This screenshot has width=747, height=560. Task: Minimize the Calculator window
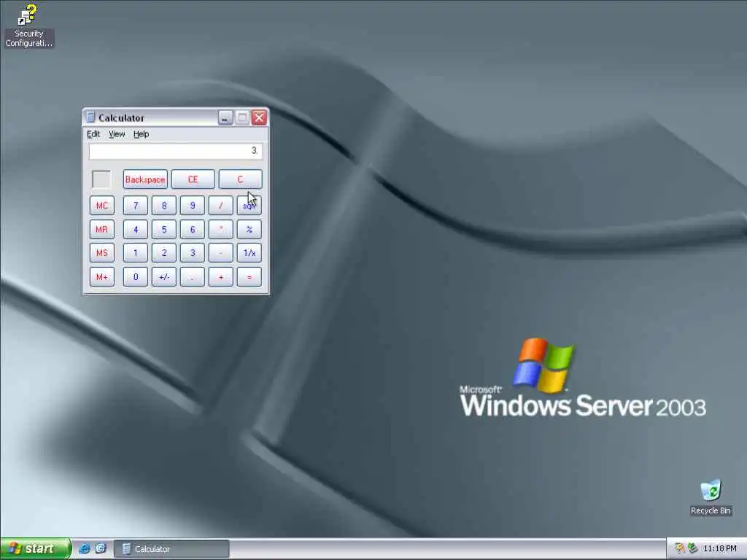point(225,117)
